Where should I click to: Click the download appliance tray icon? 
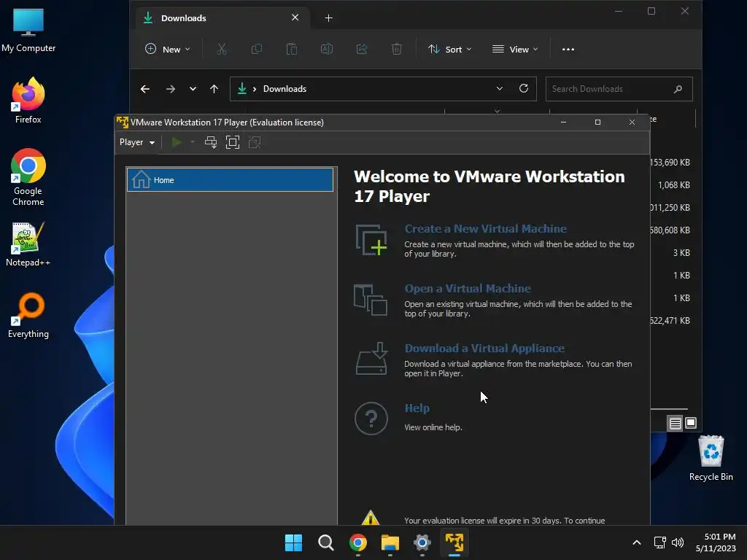(371, 359)
